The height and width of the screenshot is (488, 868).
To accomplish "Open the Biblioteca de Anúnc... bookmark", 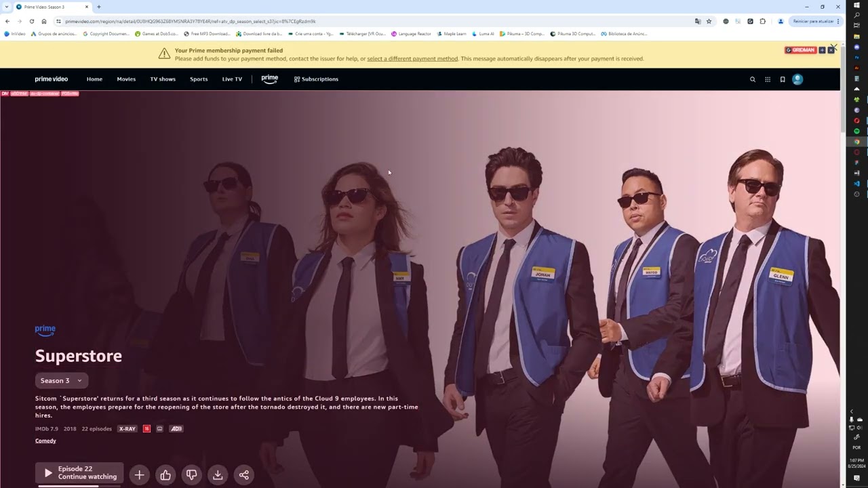I will pyautogui.click(x=624, y=33).
